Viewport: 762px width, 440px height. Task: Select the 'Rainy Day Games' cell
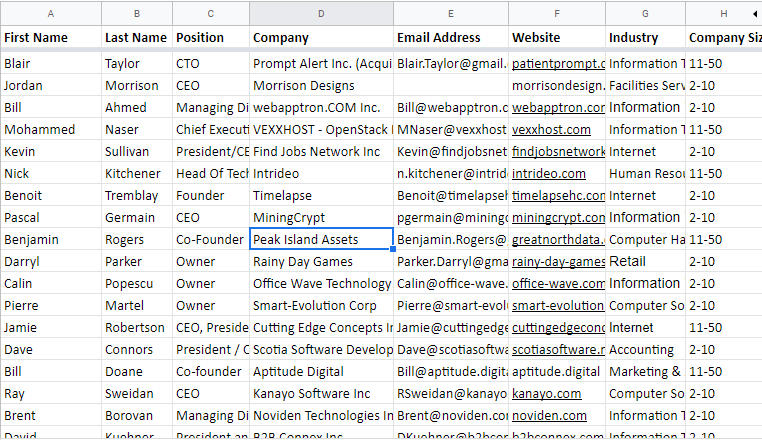[x=321, y=262]
